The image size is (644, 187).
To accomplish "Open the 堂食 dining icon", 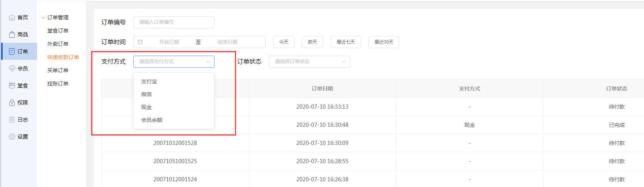I will [12, 86].
